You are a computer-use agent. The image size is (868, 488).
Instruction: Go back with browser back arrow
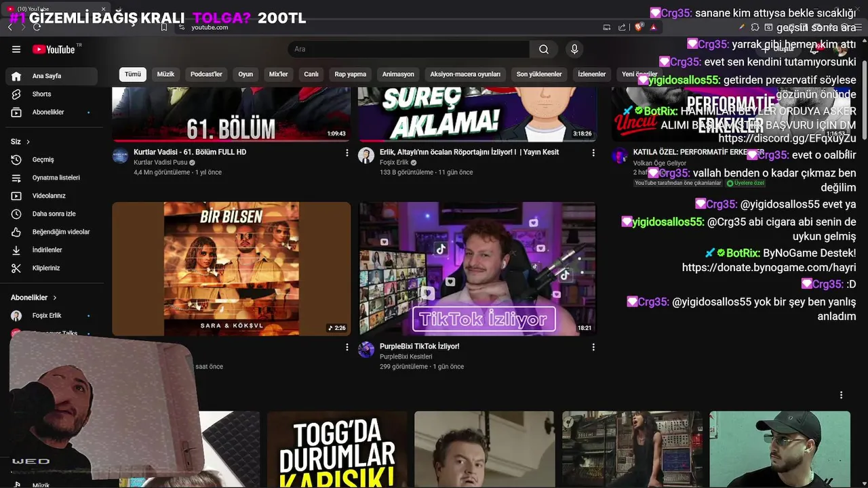click(x=10, y=27)
